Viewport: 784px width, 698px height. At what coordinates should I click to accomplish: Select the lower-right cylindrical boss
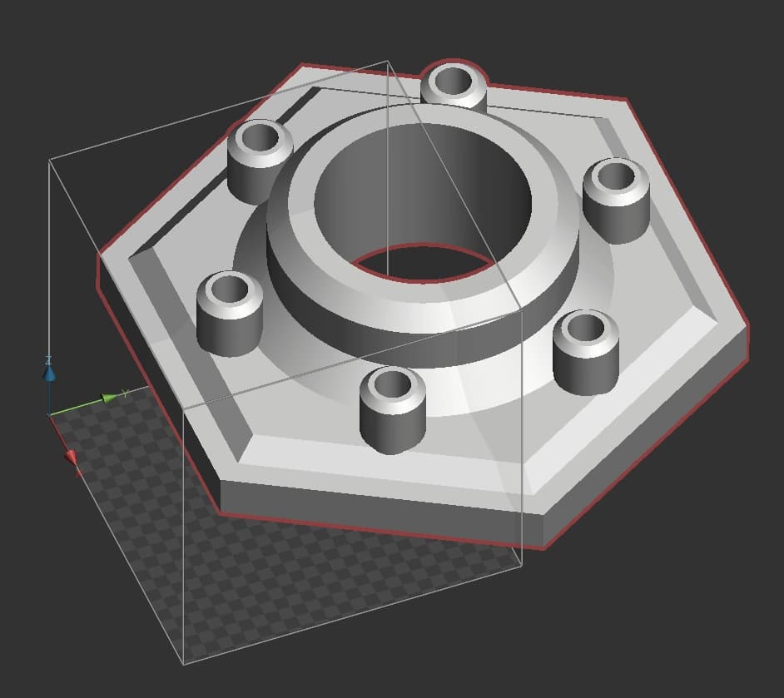pos(586,351)
